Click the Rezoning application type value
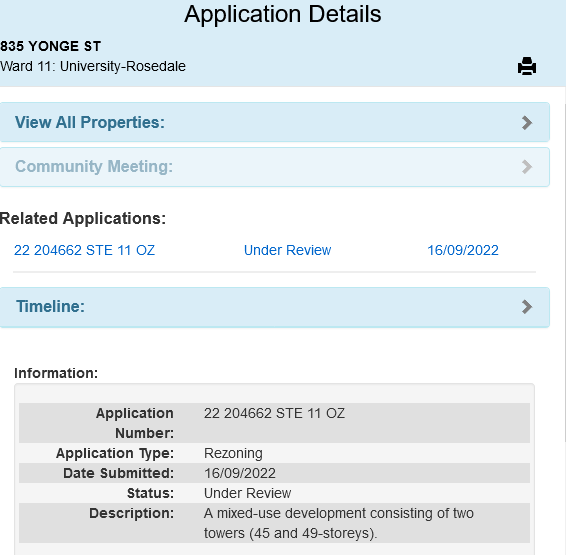 pyautogui.click(x=233, y=453)
